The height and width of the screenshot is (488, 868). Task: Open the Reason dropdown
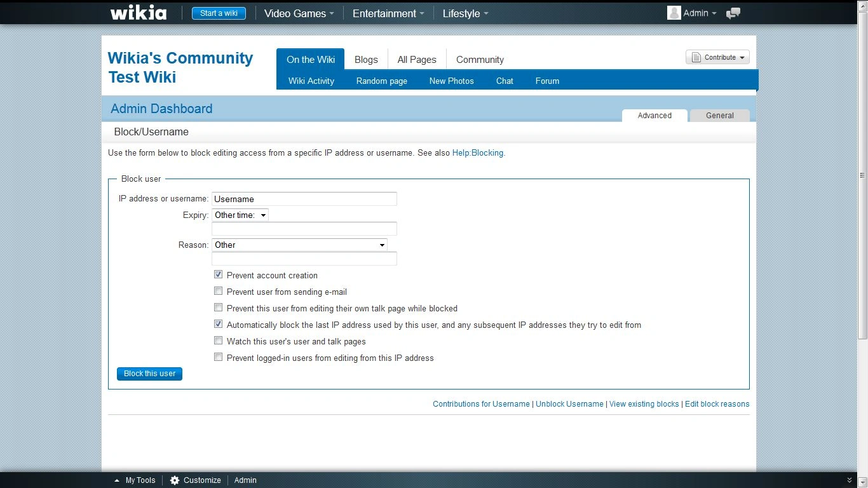point(299,245)
